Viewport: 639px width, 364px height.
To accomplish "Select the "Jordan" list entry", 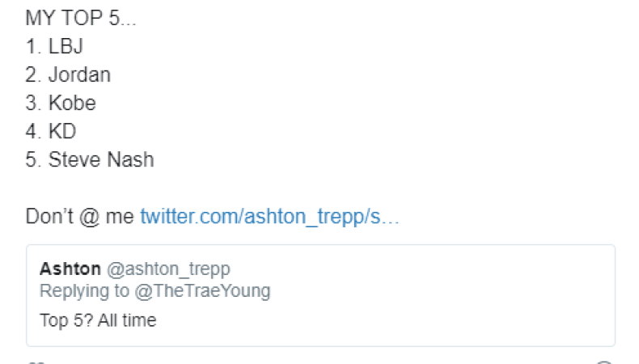I will 79,75.
